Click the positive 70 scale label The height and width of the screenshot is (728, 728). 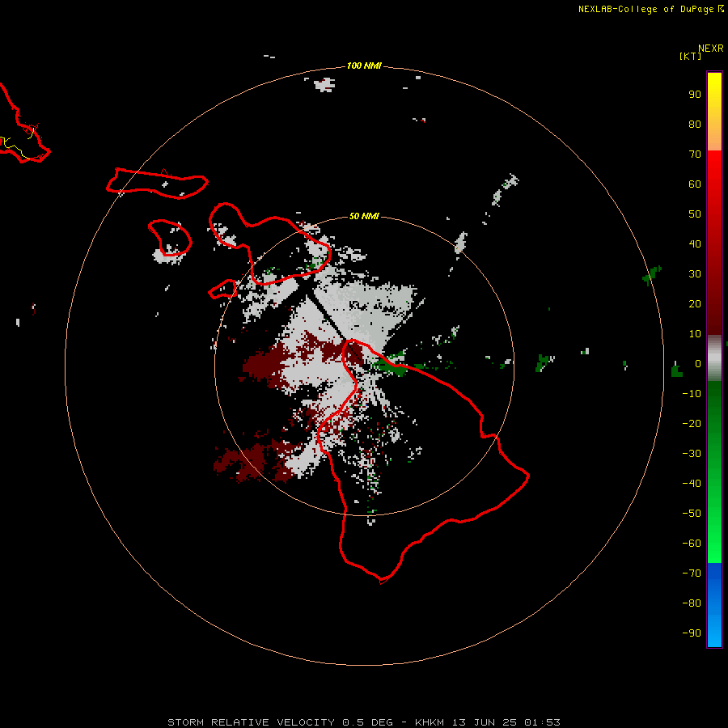tap(695, 154)
